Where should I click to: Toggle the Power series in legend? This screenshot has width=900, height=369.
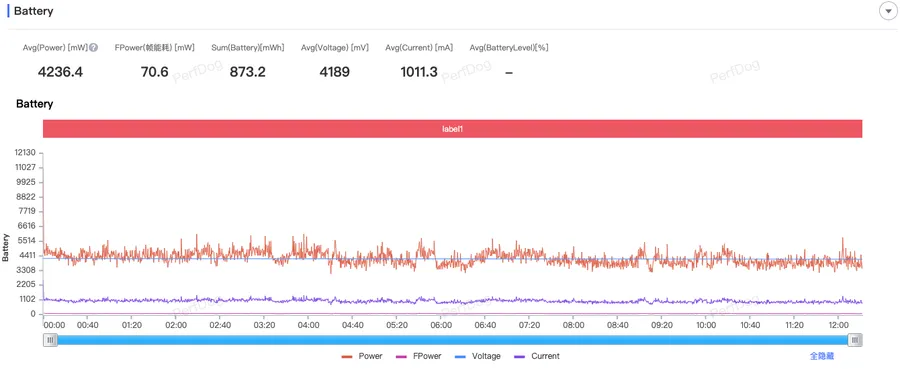[362, 356]
